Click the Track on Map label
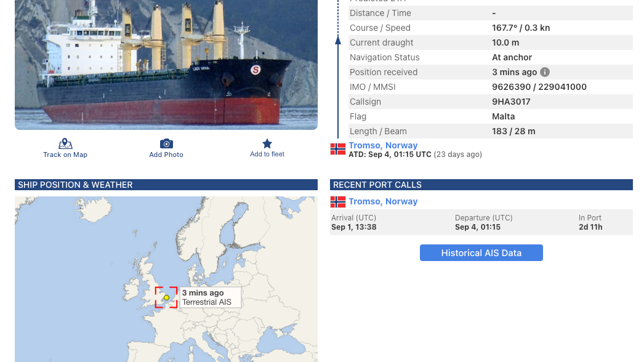The height and width of the screenshot is (362, 644). 65,155
